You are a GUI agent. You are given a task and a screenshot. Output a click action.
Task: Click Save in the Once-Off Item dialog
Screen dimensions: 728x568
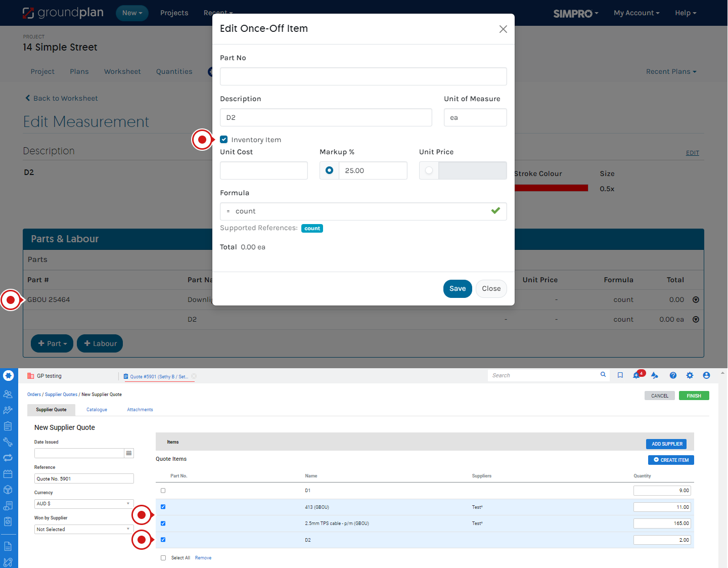pos(458,289)
